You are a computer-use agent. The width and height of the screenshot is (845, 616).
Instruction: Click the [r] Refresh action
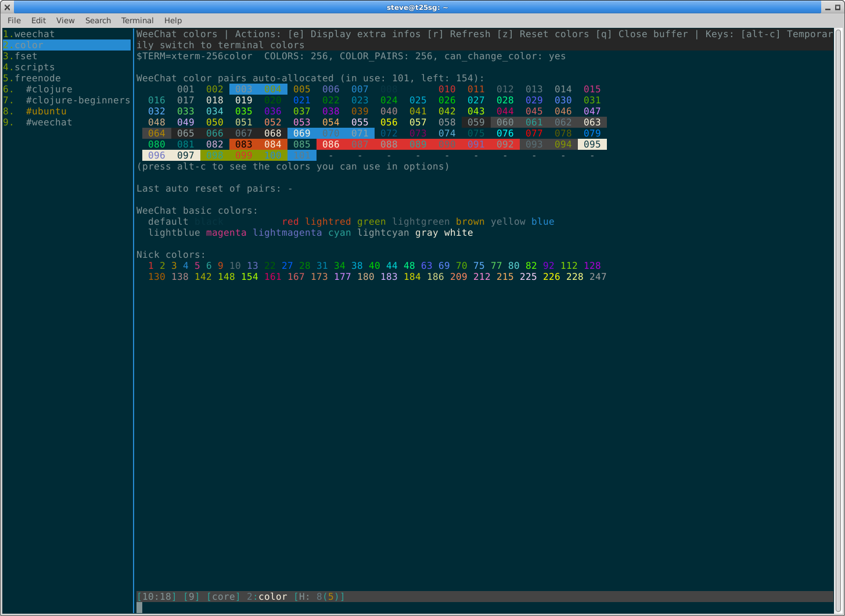click(x=459, y=34)
